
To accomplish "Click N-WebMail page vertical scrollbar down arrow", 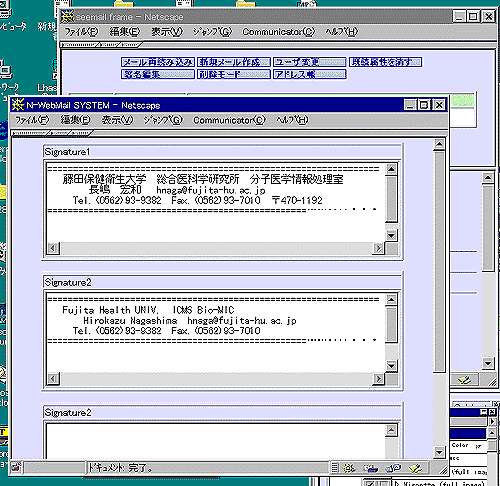I will (x=439, y=452).
